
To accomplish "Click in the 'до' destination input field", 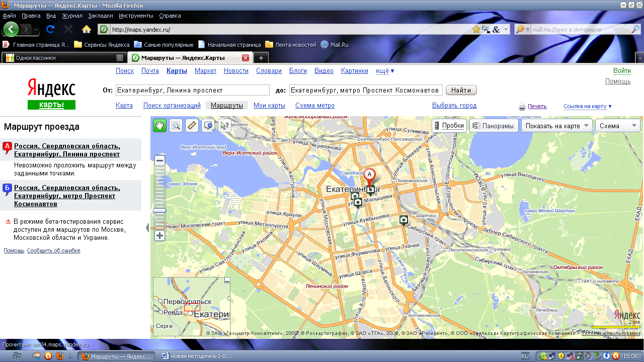I will [x=366, y=90].
